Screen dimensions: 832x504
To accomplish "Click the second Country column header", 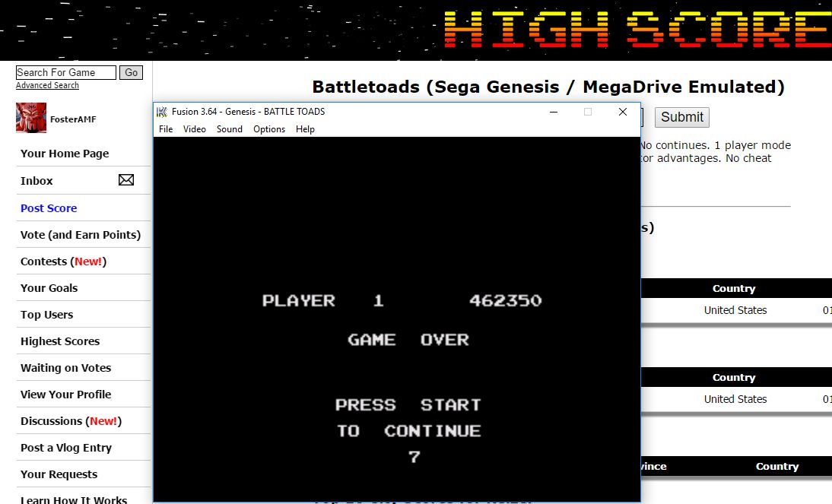I will (x=734, y=378).
